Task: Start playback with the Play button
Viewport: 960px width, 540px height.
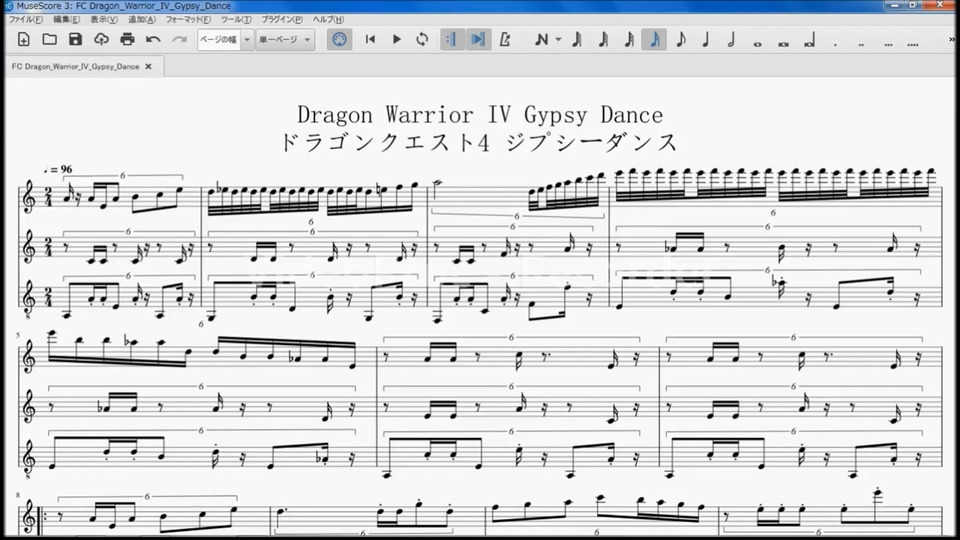Action: (397, 40)
